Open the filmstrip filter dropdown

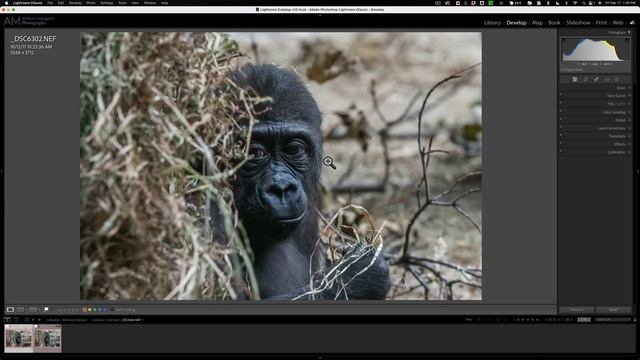tap(614, 320)
